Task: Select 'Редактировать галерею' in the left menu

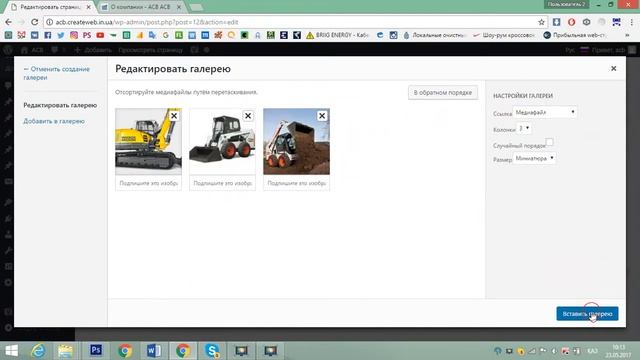Action: [60, 105]
